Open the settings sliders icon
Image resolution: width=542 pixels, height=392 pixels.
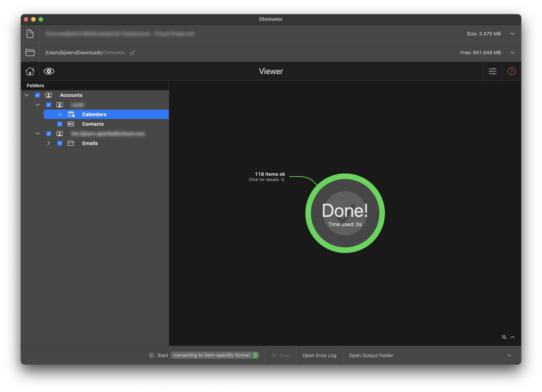pos(492,71)
